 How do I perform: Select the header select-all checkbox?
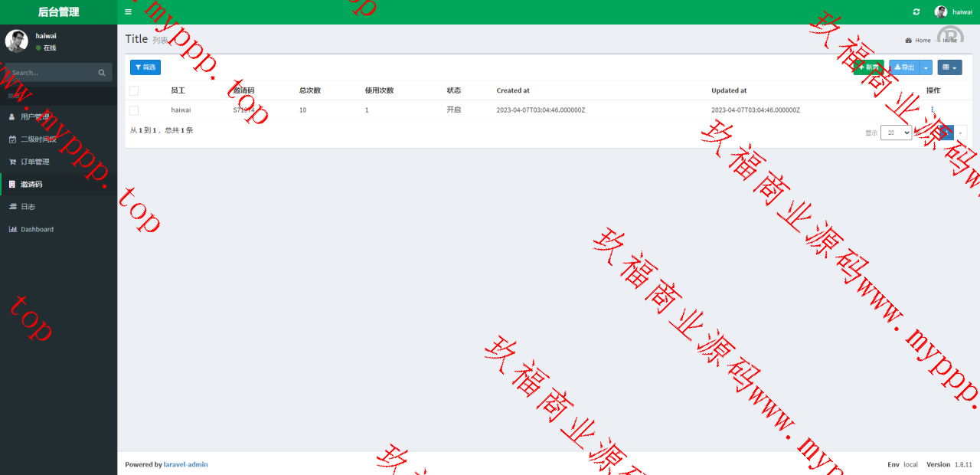134,90
